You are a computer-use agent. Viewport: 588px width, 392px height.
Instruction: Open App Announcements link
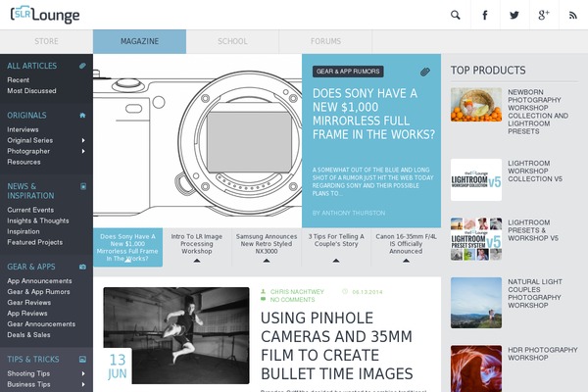(x=39, y=281)
